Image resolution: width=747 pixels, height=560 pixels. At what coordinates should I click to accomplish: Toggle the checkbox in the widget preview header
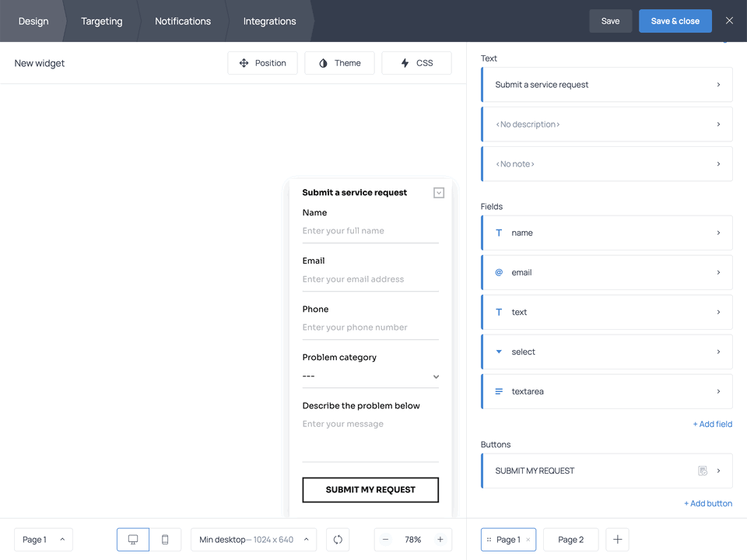pyautogui.click(x=438, y=192)
